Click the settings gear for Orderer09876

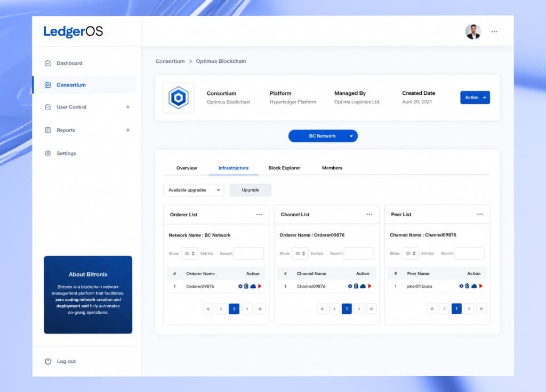240,286
